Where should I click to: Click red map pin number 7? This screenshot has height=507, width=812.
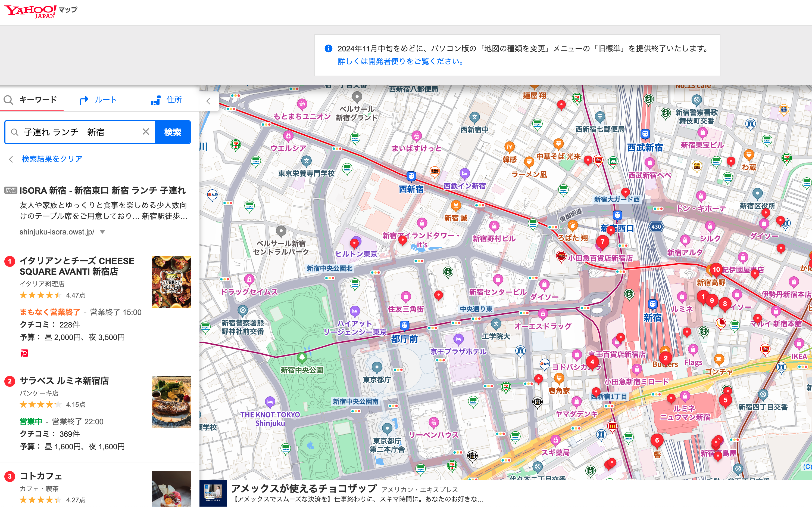point(603,242)
